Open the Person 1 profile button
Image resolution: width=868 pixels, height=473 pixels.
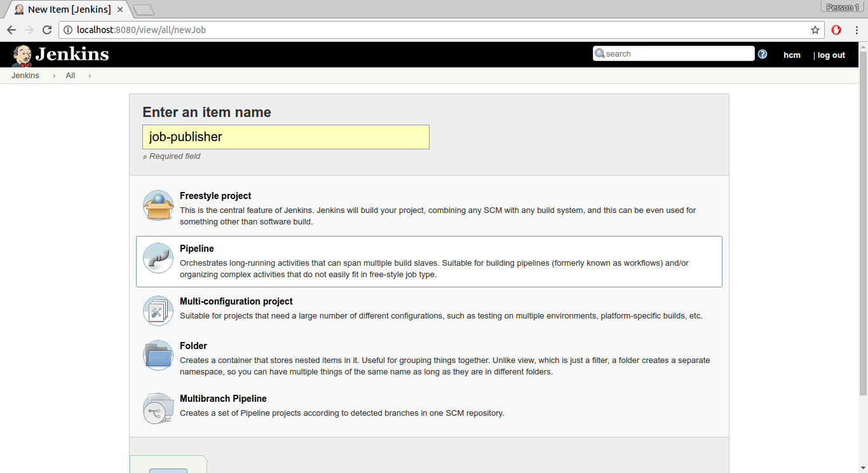(842, 8)
